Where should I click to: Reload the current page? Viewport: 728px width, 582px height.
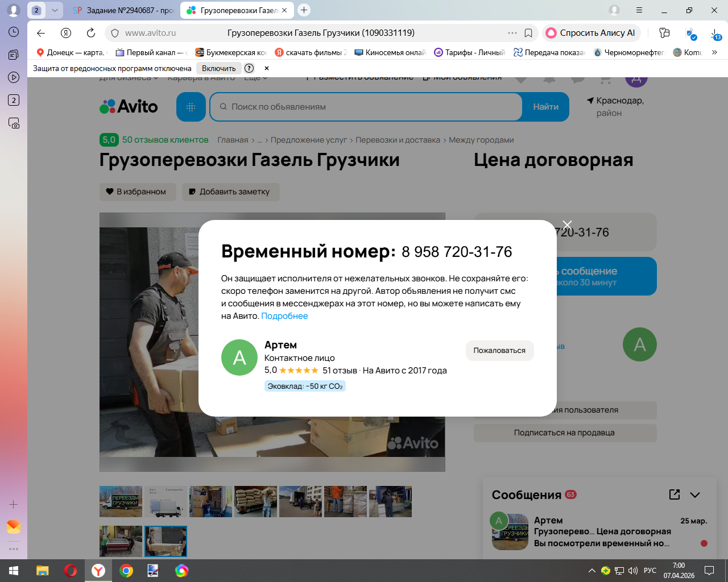91,33
